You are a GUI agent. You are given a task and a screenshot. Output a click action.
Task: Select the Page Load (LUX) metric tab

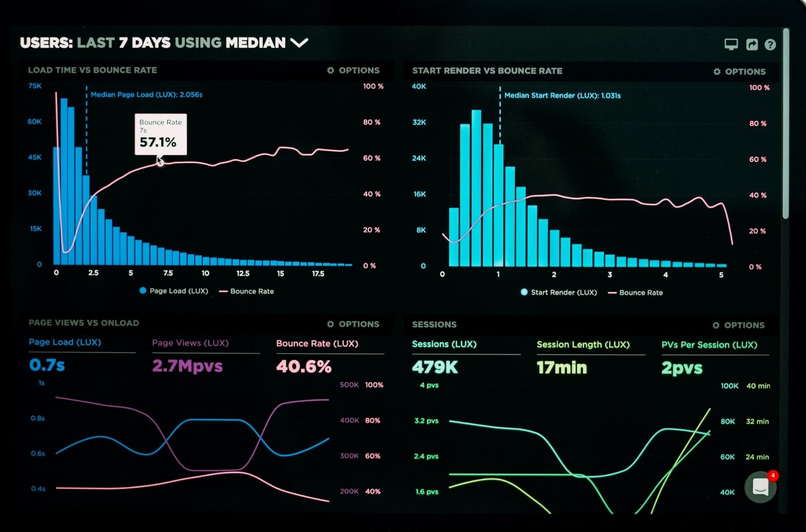(x=65, y=342)
